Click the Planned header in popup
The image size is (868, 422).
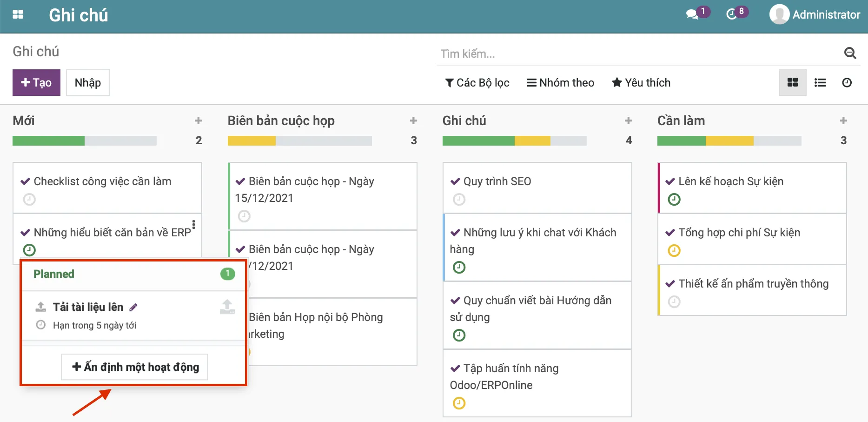[54, 274]
